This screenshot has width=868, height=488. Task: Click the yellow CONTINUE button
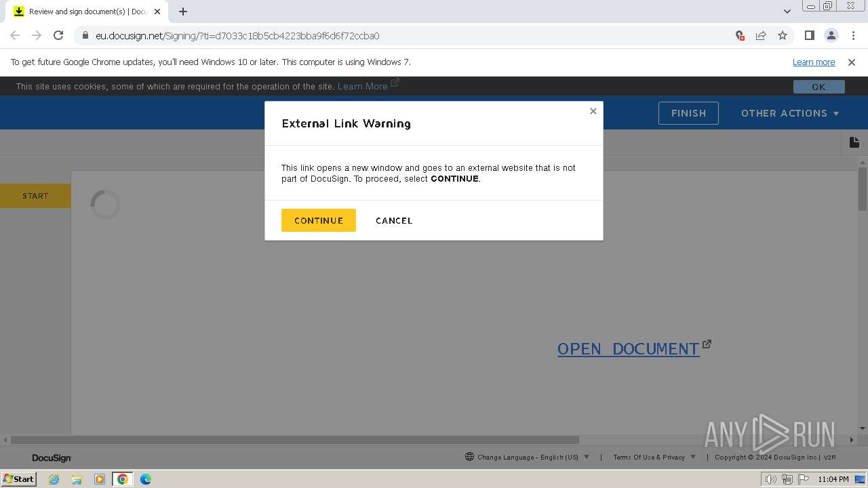tap(318, 220)
